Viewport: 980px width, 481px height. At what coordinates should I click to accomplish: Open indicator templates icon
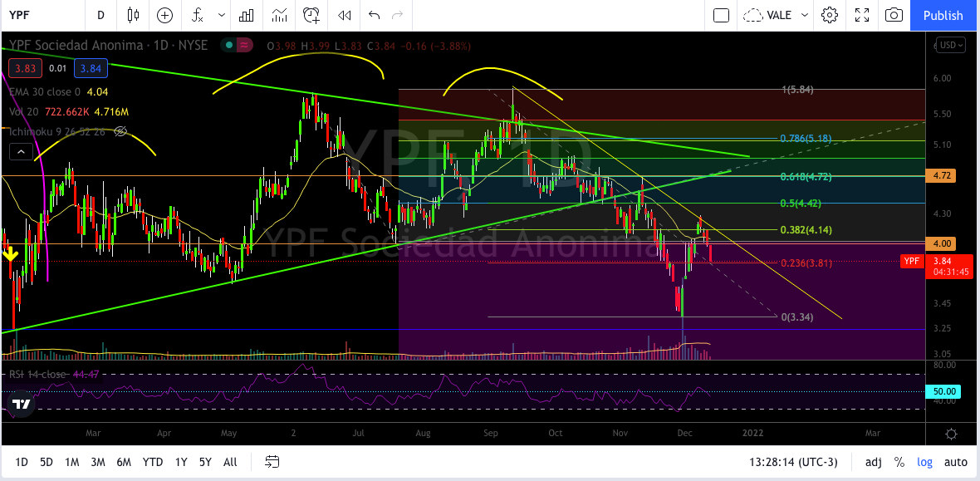[279, 15]
